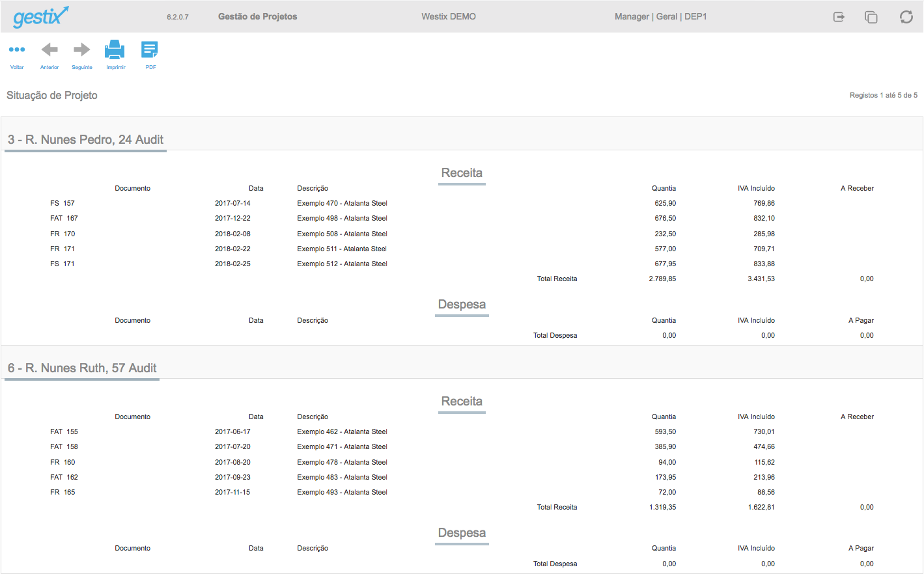
Task: Click document FR 165
Action: click(x=63, y=492)
